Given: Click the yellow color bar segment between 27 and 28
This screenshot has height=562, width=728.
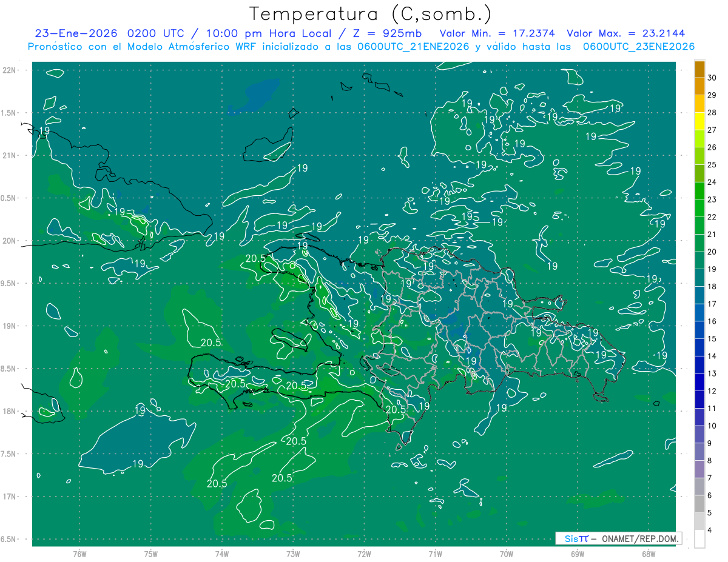Looking at the screenshot, I should (x=699, y=121).
